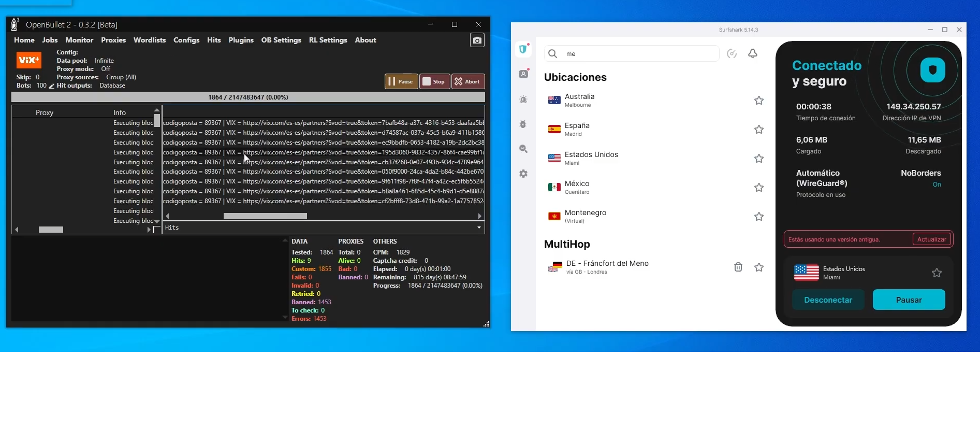The height and width of the screenshot is (440, 980).
Task: Open Surfshark settings gear icon
Action: [x=523, y=174]
